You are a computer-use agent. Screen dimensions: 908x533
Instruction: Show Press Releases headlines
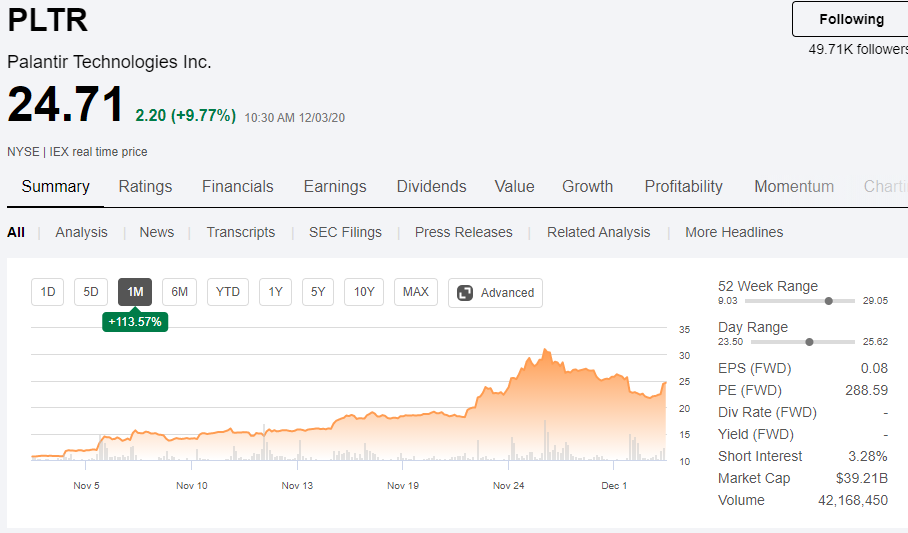463,232
